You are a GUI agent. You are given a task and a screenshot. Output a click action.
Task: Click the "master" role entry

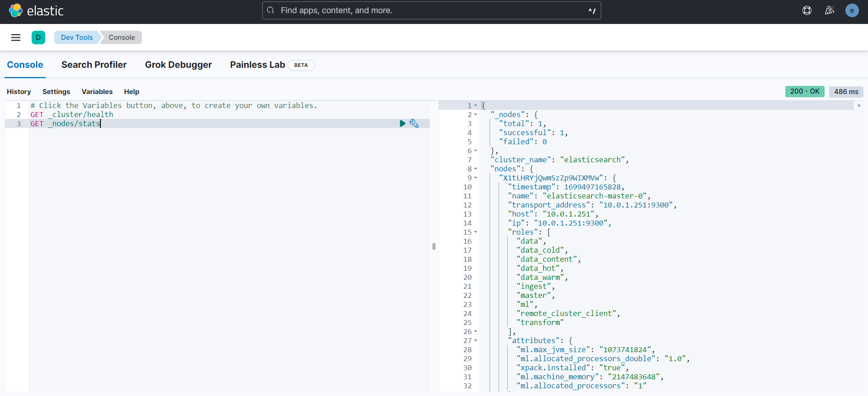pyautogui.click(x=536, y=295)
